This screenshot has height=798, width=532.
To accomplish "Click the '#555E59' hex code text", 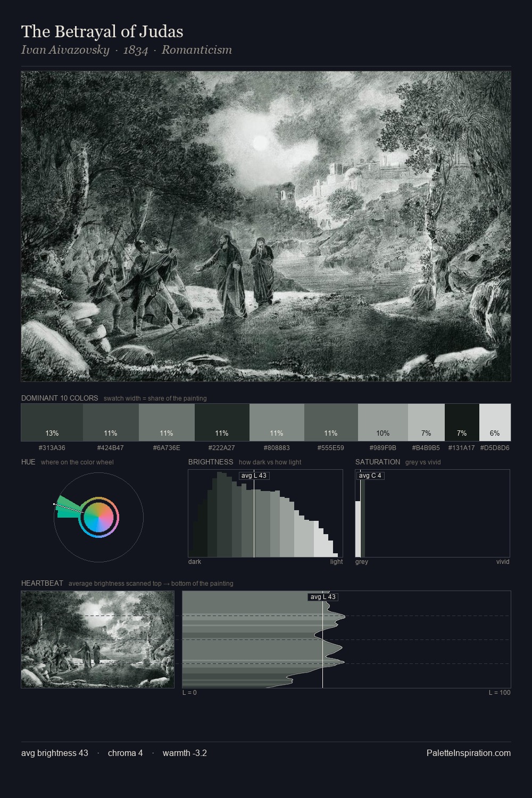I will pos(331,448).
